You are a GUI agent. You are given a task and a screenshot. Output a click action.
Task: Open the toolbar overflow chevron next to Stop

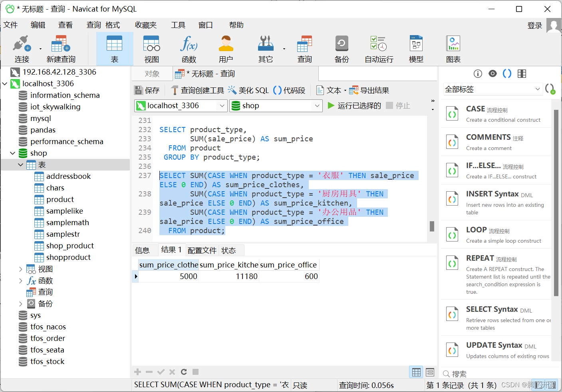[x=433, y=101]
